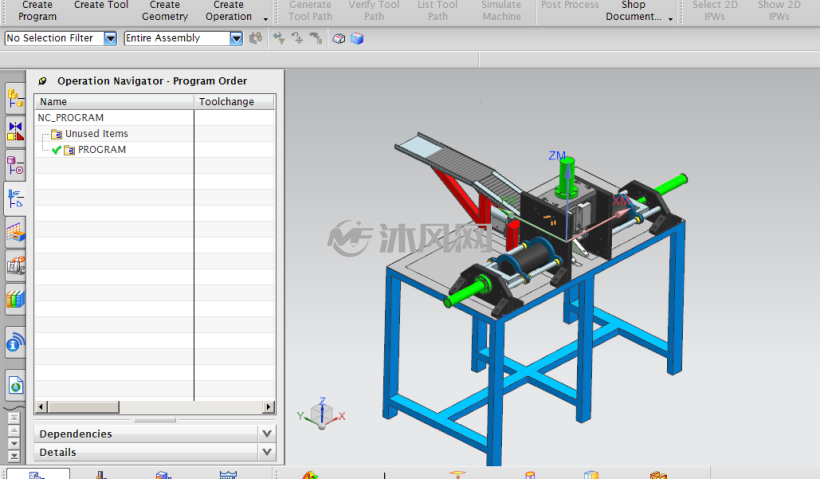Open the Entire Assembly scope dropdown
Screen dimensions: 820x479
[236, 38]
